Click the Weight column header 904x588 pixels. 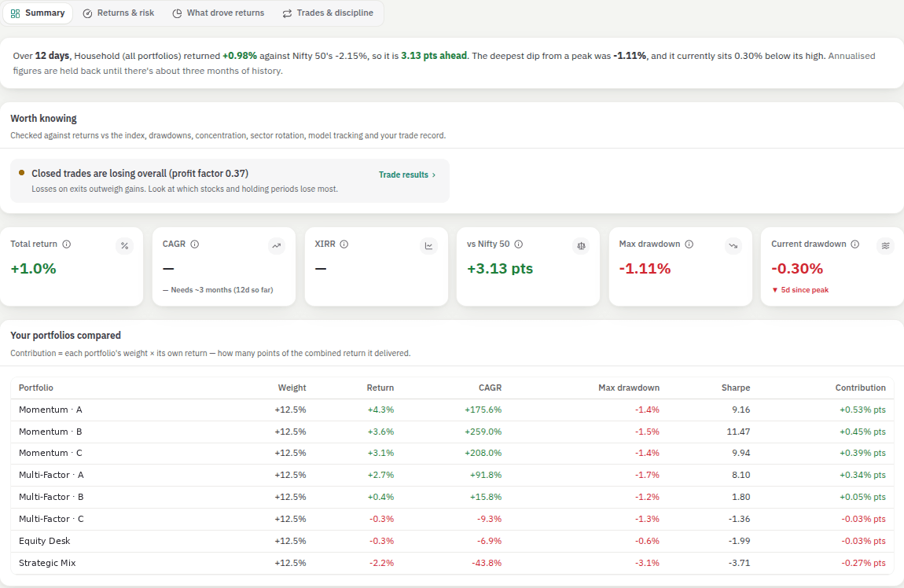pyautogui.click(x=292, y=388)
